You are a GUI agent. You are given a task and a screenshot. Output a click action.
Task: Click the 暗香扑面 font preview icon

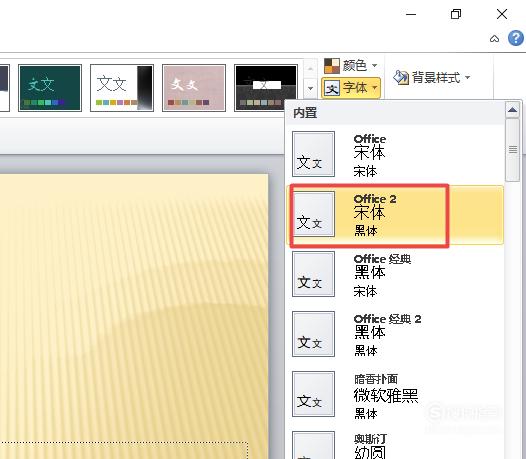pos(313,394)
